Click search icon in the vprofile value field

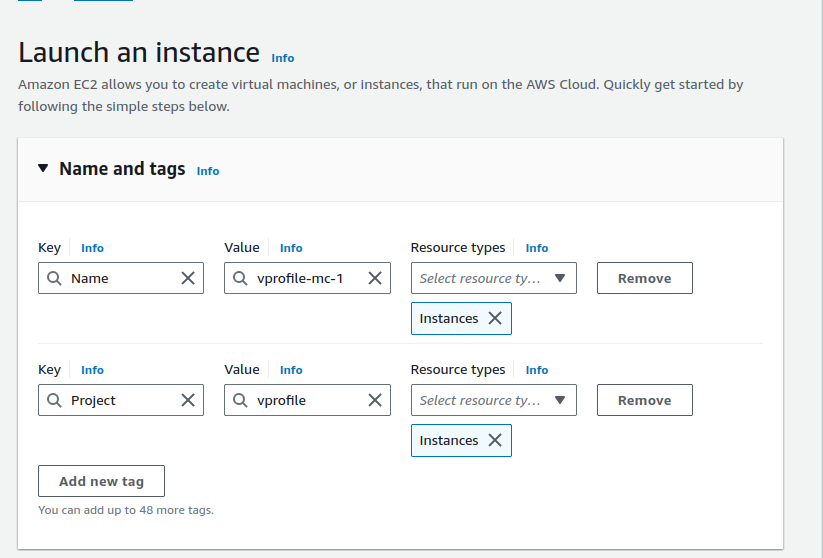coord(240,400)
